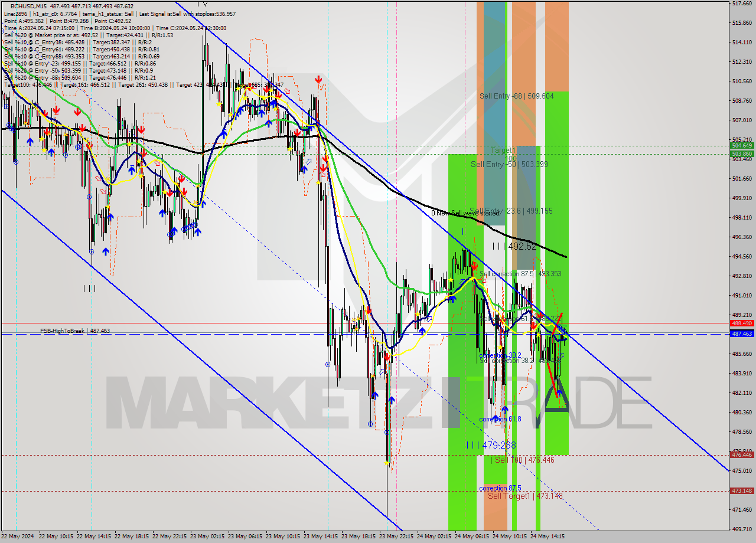
Task: Click 'Sell %20 @ Market price' info line
Action: 88,35
